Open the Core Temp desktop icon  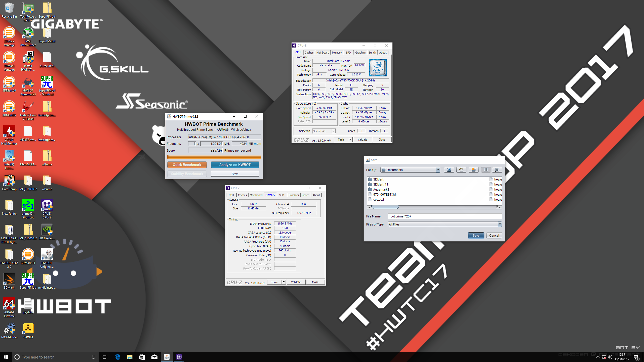tap(9, 183)
